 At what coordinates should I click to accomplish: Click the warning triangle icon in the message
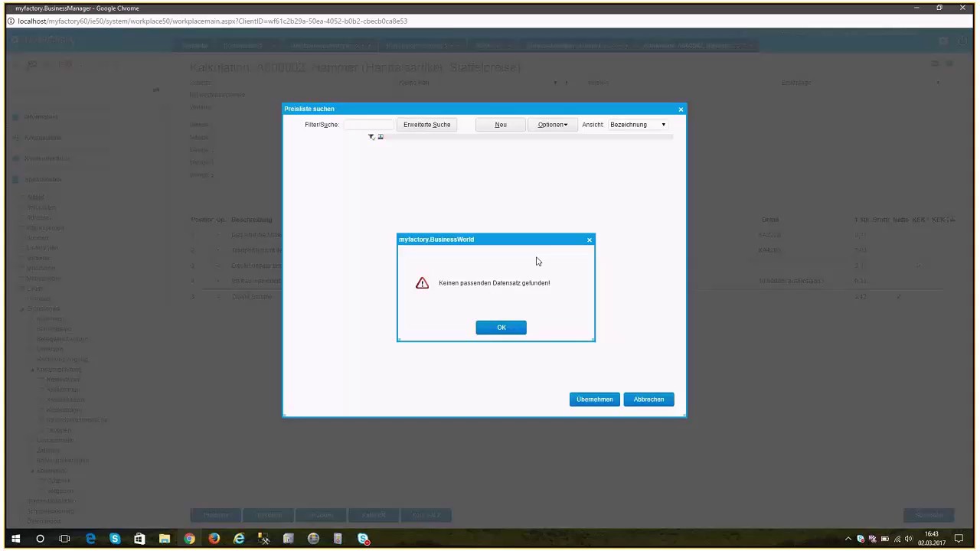click(422, 283)
